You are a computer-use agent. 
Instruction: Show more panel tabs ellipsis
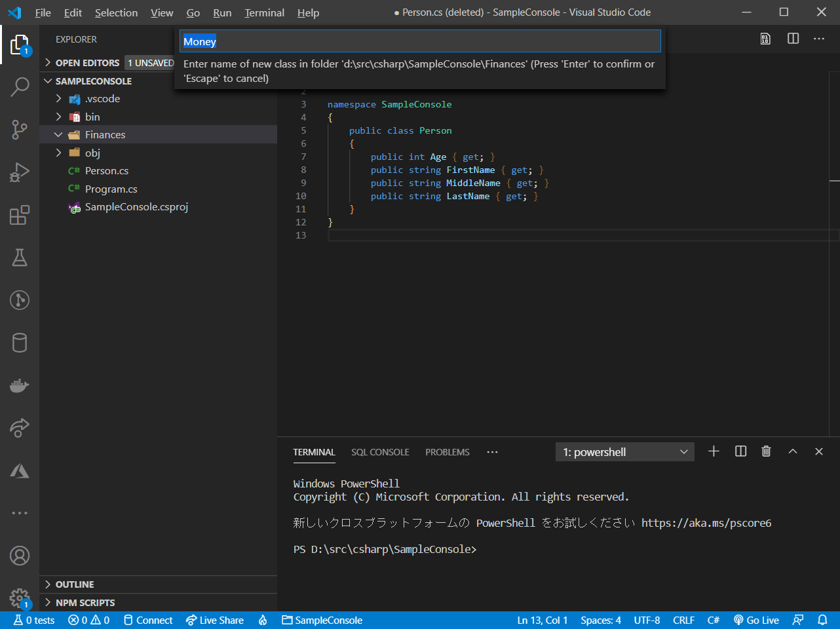(x=493, y=452)
